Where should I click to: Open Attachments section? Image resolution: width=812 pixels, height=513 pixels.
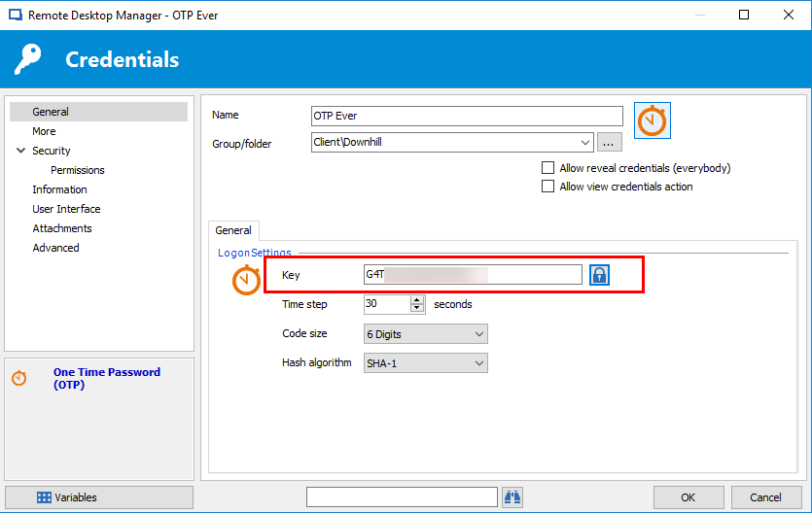tap(62, 228)
